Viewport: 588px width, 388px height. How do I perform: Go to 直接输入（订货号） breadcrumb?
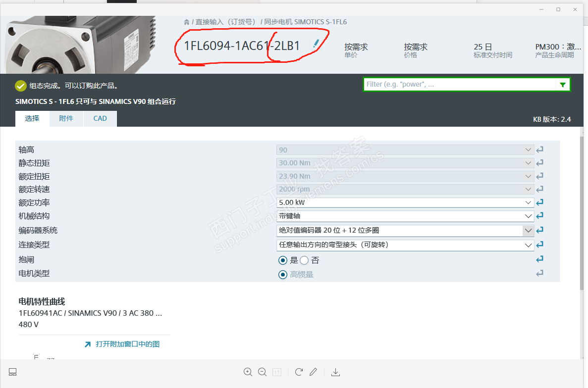[225, 22]
